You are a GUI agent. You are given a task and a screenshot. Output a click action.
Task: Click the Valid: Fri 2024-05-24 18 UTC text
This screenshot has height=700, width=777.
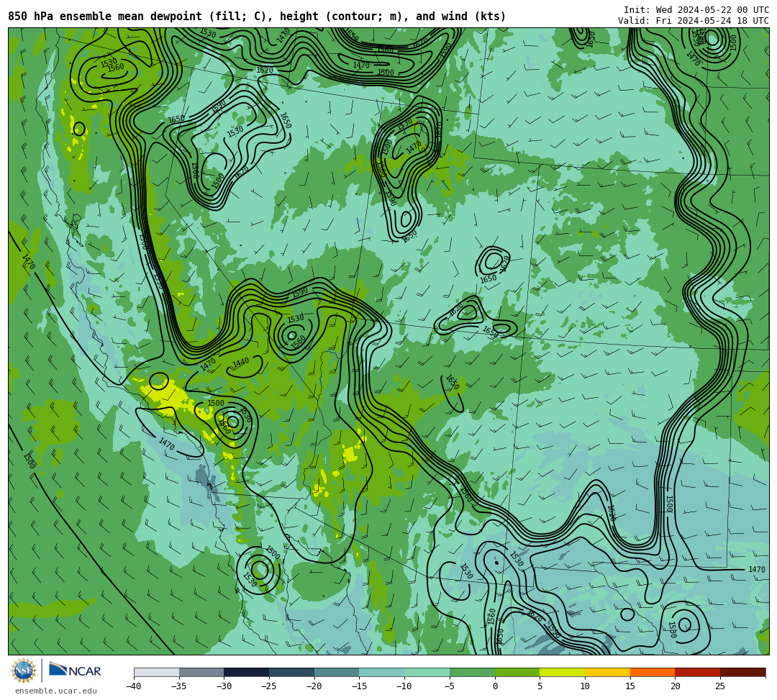(693, 21)
